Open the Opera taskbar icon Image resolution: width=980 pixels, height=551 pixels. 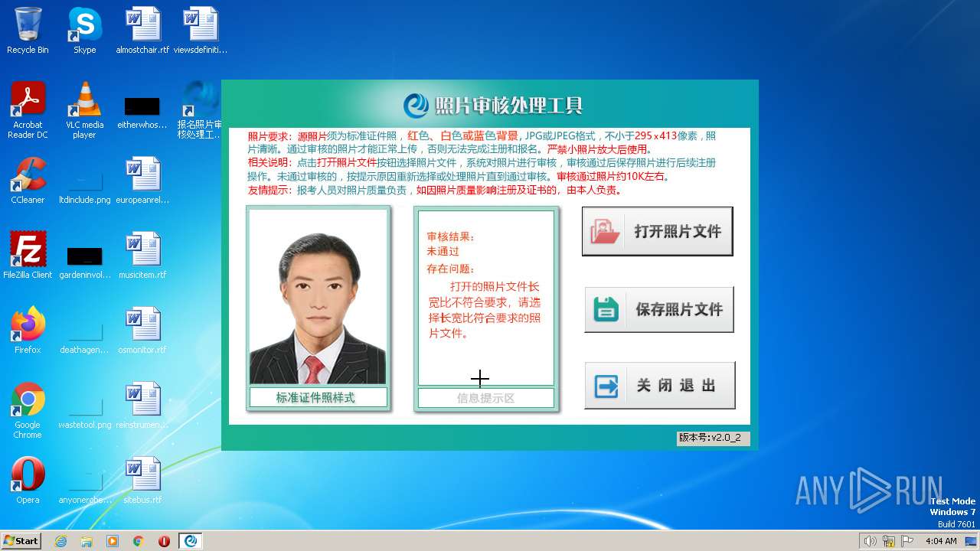(x=164, y=540)
